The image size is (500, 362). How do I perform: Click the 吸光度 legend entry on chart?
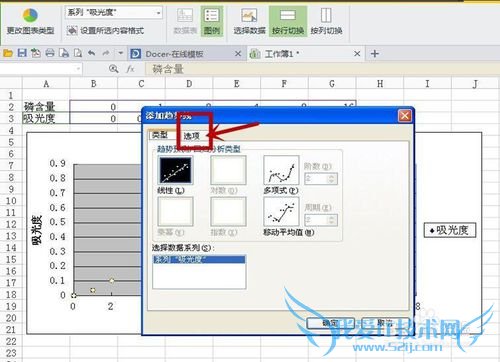tap(450, 230)
